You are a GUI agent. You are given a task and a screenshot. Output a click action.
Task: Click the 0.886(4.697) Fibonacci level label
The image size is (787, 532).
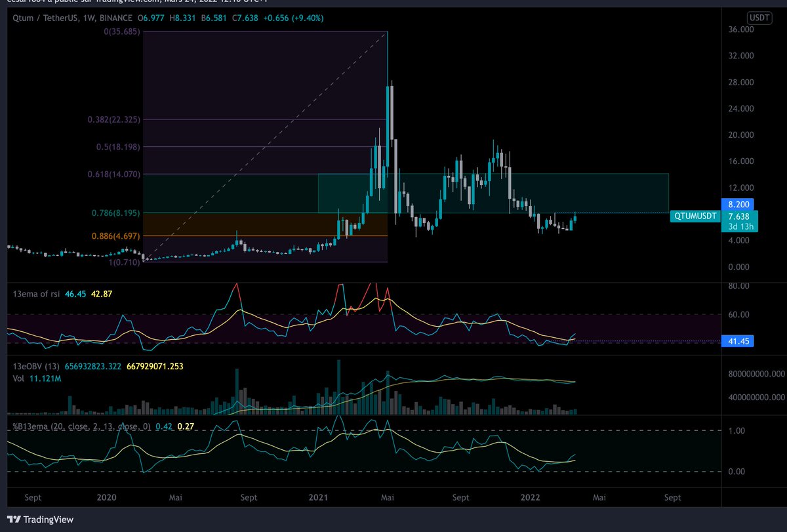(x=116, y=236)
